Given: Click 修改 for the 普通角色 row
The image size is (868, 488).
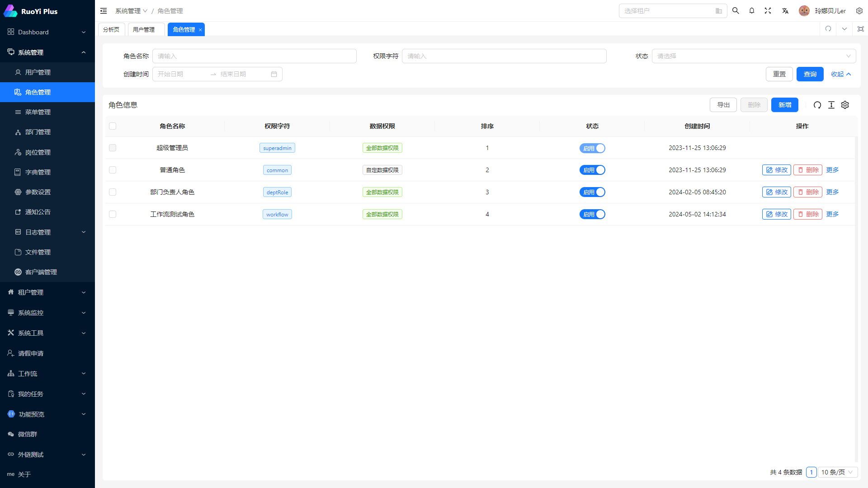Looking at the screenshot, I should 776,170.
